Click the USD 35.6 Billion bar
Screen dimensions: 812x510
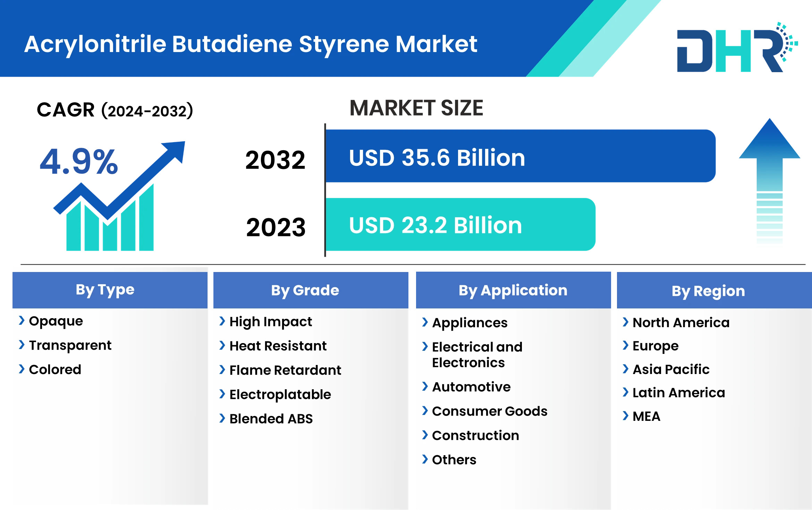(521, 156)
